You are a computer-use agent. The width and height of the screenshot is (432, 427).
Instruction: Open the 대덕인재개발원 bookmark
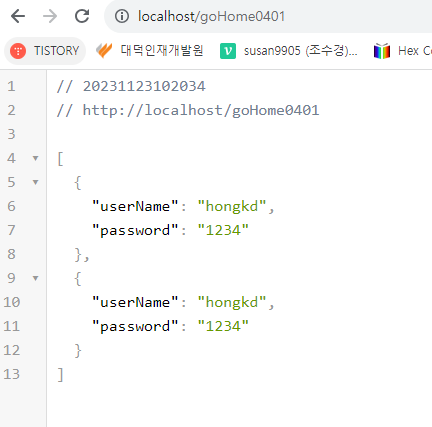(x=150, y=51)
